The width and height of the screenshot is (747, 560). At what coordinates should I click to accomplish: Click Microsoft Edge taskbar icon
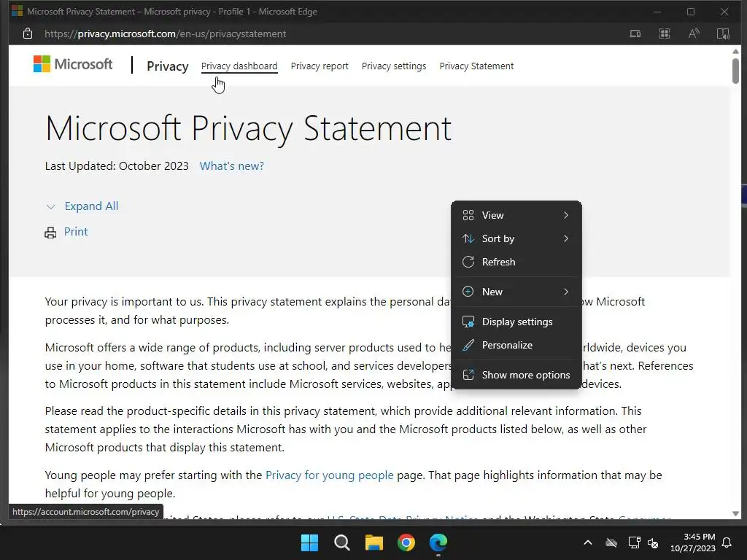tap(438, 542)
